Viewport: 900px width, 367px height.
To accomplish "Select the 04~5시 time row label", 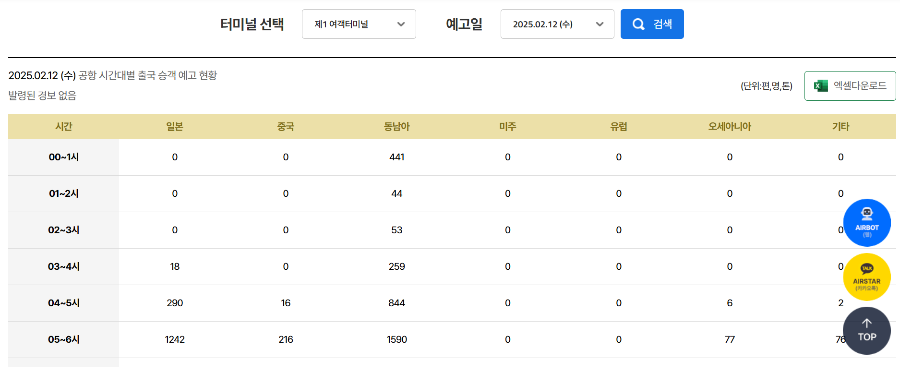I will click(x=64, y=303).
